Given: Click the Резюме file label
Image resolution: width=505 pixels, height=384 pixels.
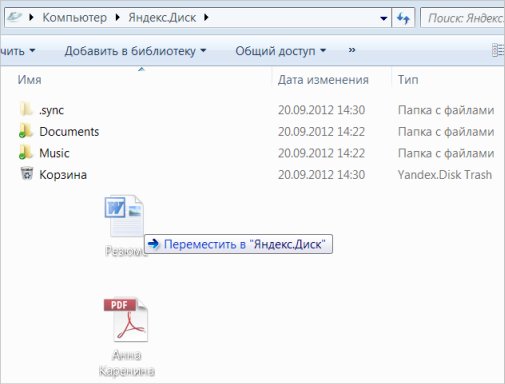Looking at the screenshot, I should point(125,251).
